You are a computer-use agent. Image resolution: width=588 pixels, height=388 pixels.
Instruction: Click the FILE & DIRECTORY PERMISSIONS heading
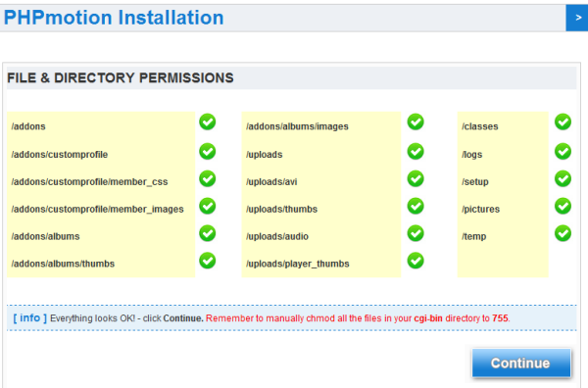pos(121,78)
